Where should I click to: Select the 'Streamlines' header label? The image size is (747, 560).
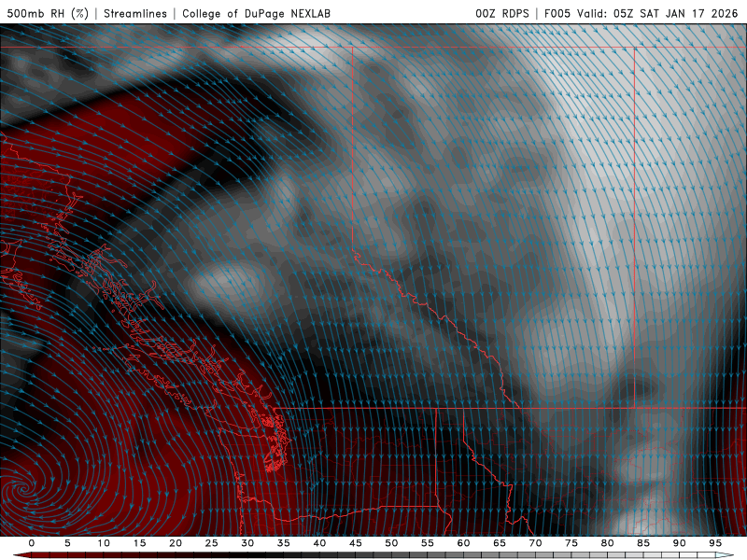135,13
